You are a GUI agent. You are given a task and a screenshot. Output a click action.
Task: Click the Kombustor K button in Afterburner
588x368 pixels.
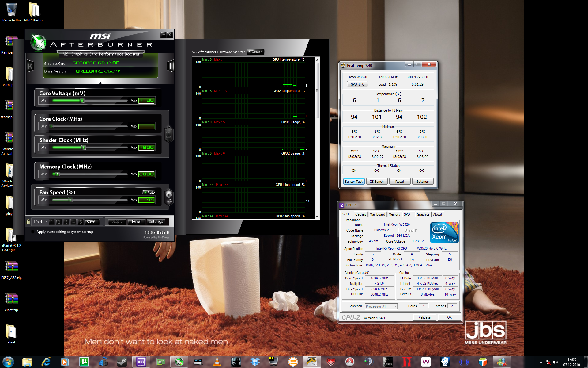coord(30,66)
